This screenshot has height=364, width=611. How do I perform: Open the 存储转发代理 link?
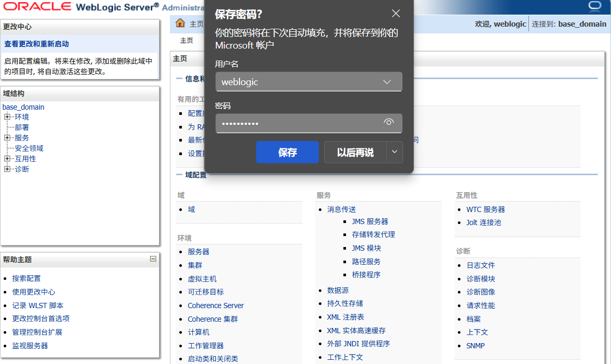373,234
